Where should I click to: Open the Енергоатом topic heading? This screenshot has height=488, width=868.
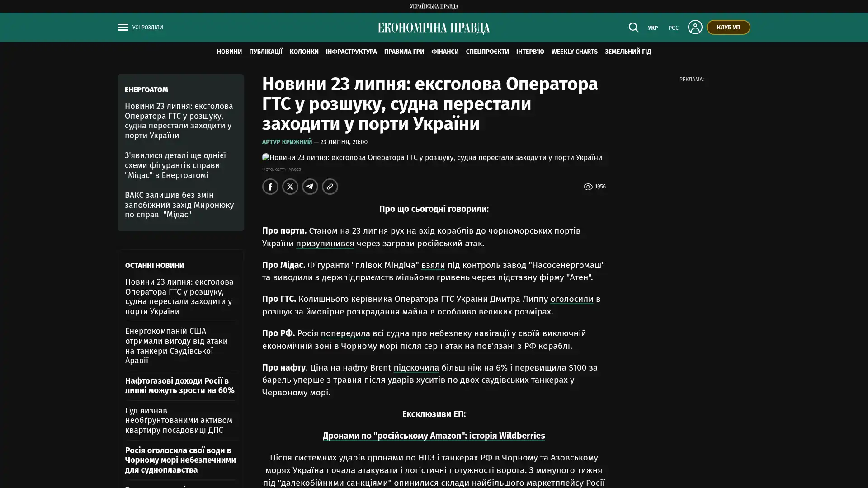coord(146,90)
